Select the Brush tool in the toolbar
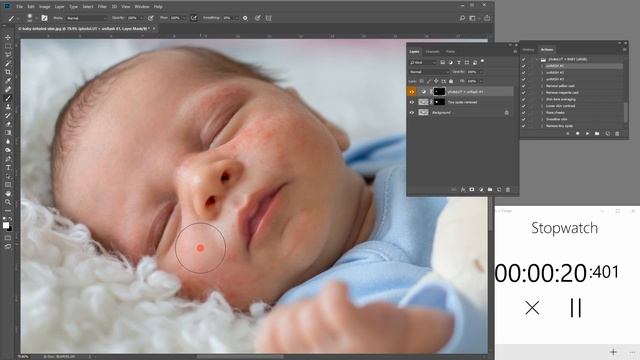640x360 pixels. [8, 98]
